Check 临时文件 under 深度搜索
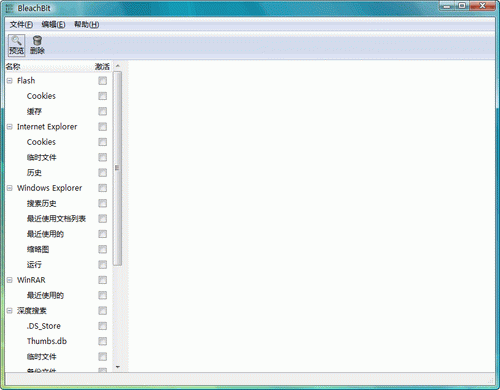The height and width of the screenshot is (390, 500). click(x=103, y=357)
